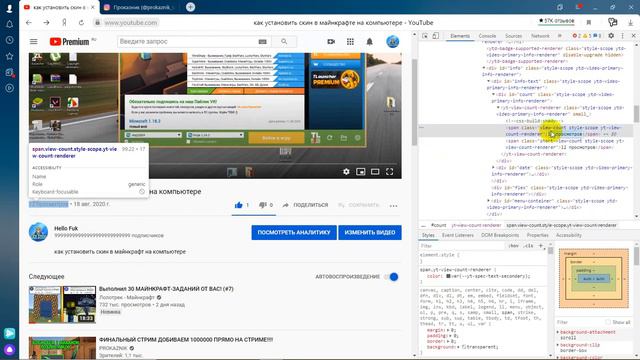Switch player to miniplayer mode
This screenshot has width=640, height=360.
point(360,172)
